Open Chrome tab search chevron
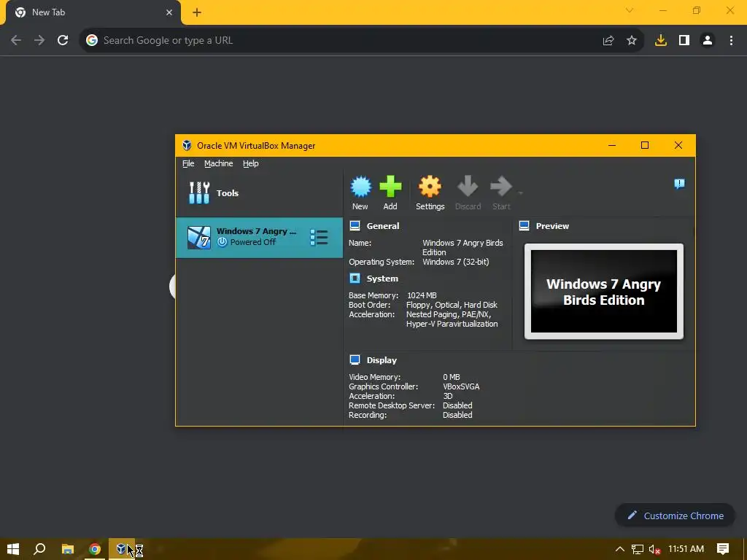The height and width of the screenshot is (560, 747). 630,10
